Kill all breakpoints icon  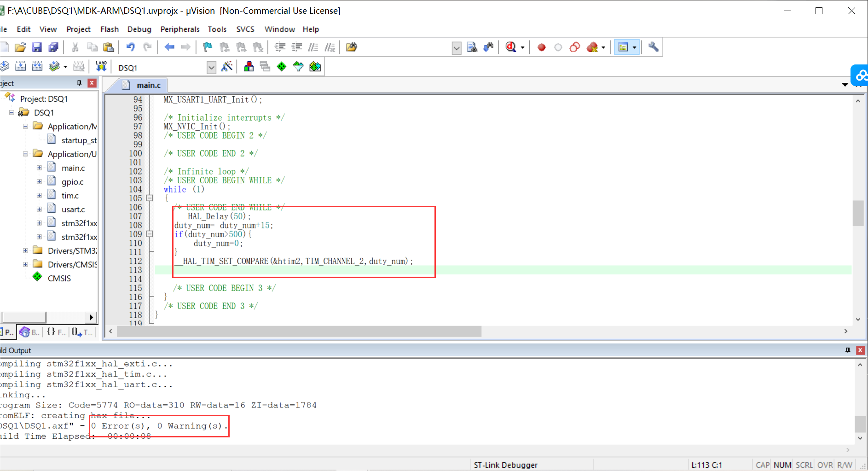pos(592,47)
